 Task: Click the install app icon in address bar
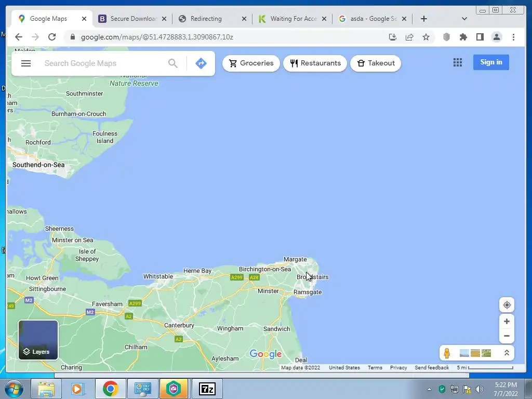pyautogui.click(x=393, y=37)
